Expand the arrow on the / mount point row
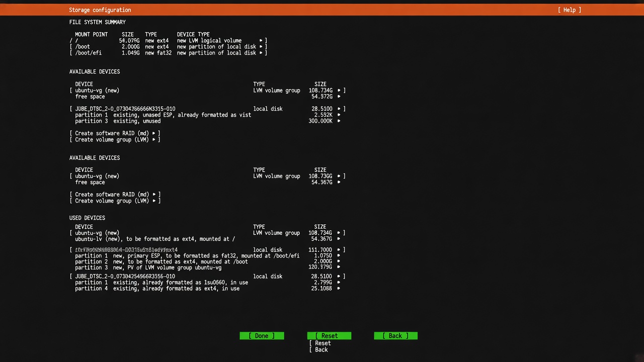 click(x=261, y=41)
